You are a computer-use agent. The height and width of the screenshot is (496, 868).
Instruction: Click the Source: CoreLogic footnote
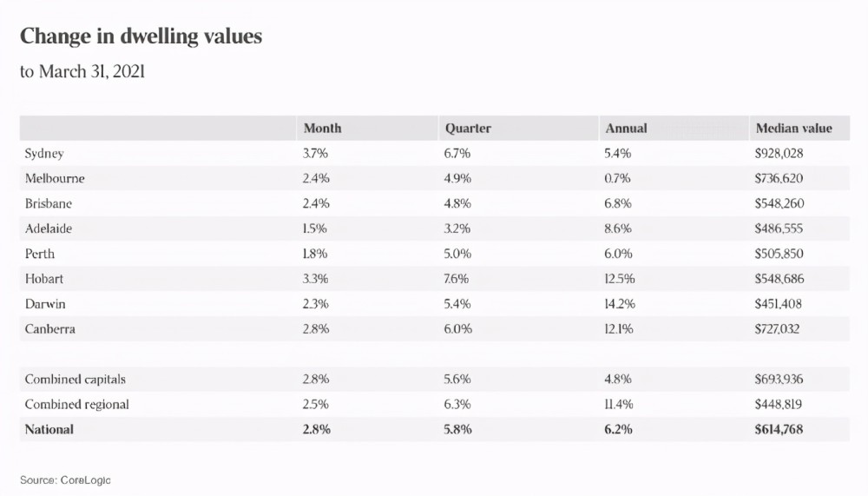click(65, 479)
